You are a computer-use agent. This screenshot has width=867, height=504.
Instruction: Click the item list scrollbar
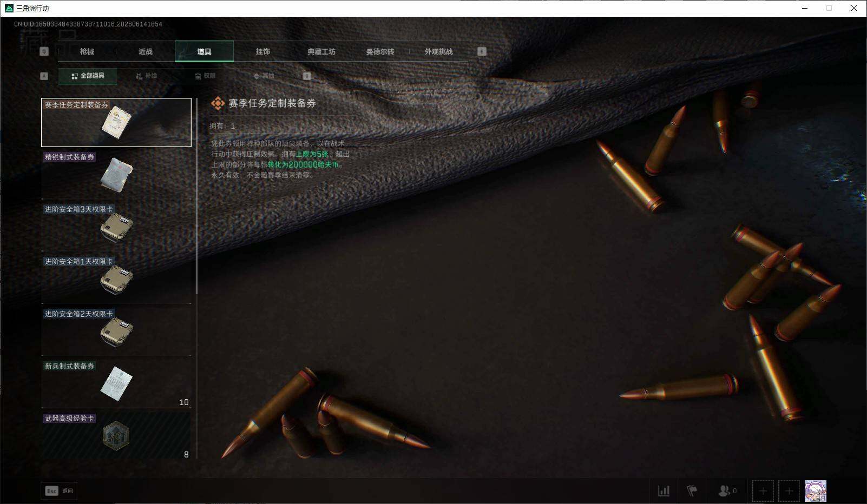click(196, 196)
